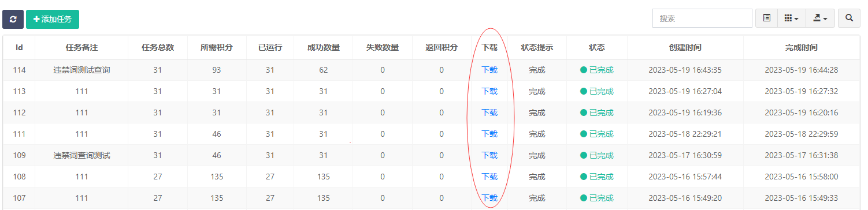Click the magnifier search icon button
Screen dimensions: 868x210
coord(849,18)
